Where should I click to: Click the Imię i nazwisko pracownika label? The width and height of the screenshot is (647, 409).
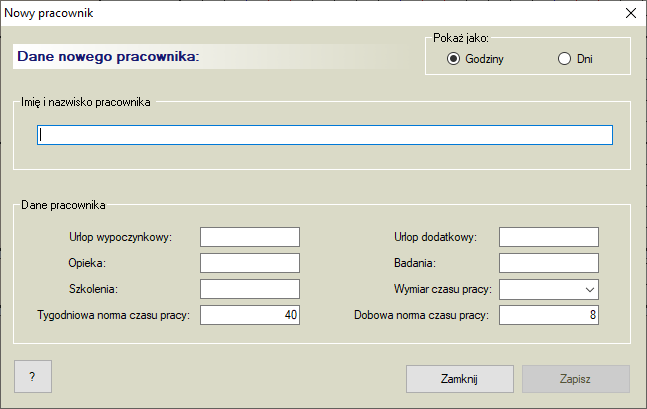85,101
